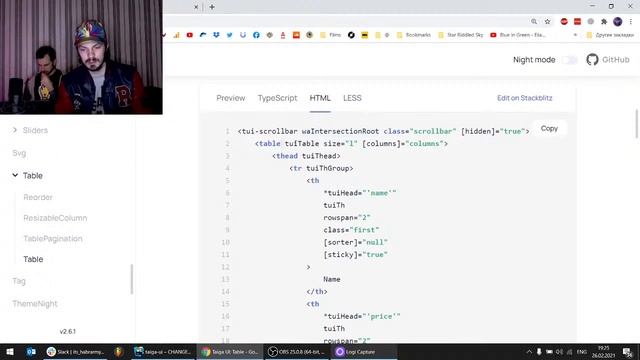Image resolution: width=640 pixels, height=360 pixels.
Task: Open the Reorder page under Table
Action: coord(38,197)
